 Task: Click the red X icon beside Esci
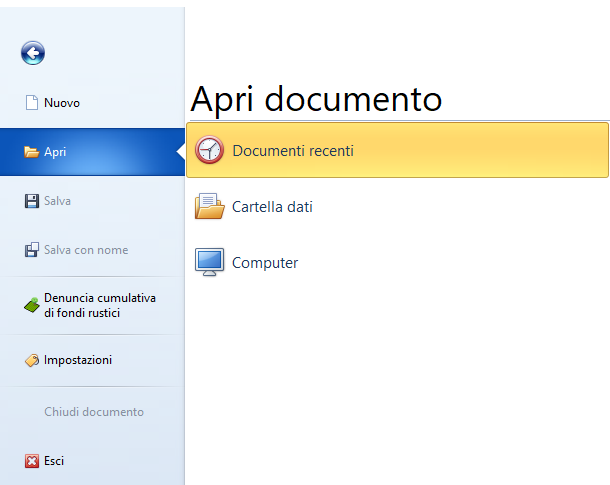coord(32,461)
